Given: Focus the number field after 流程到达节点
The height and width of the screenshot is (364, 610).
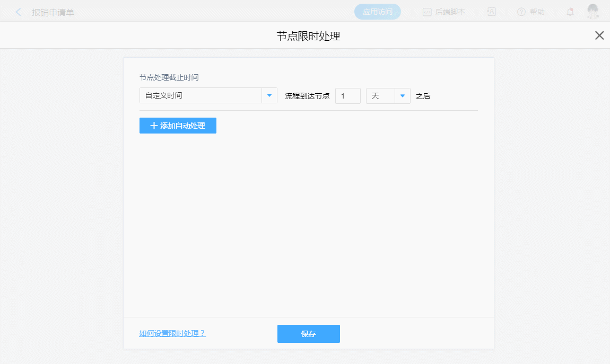Looking at the screenshot, I should click(x=347, y=96).
